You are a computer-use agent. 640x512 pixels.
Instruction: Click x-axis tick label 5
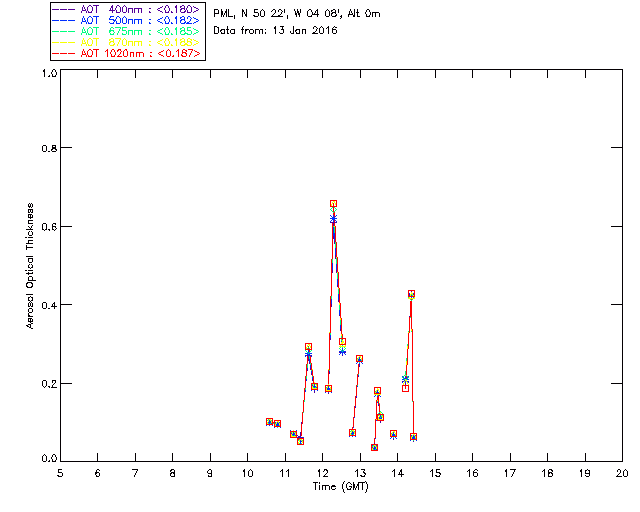[60, 473]
